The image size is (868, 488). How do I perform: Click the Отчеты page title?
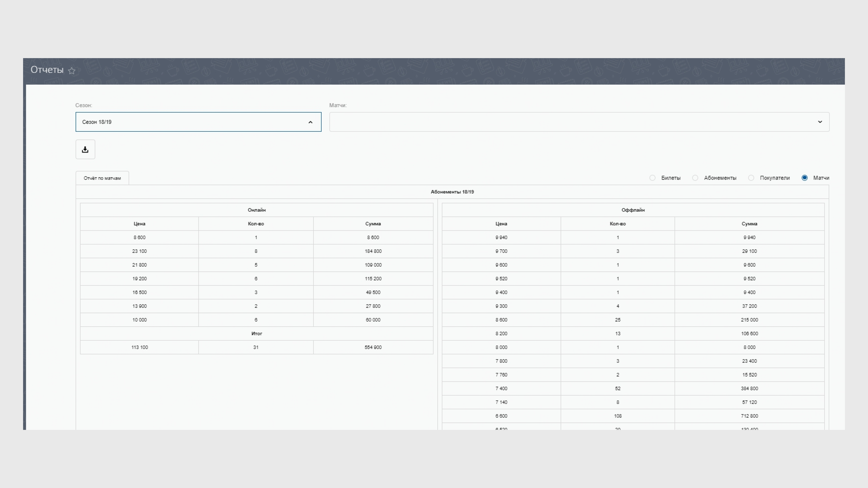tap(47, 70)
